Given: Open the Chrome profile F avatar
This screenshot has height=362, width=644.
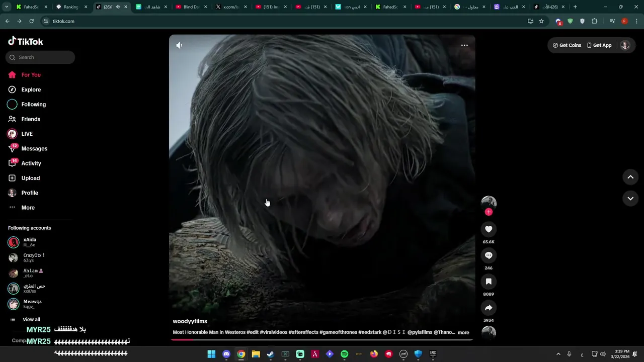Looking at the screenshot, I should click(x=624, y=21).
